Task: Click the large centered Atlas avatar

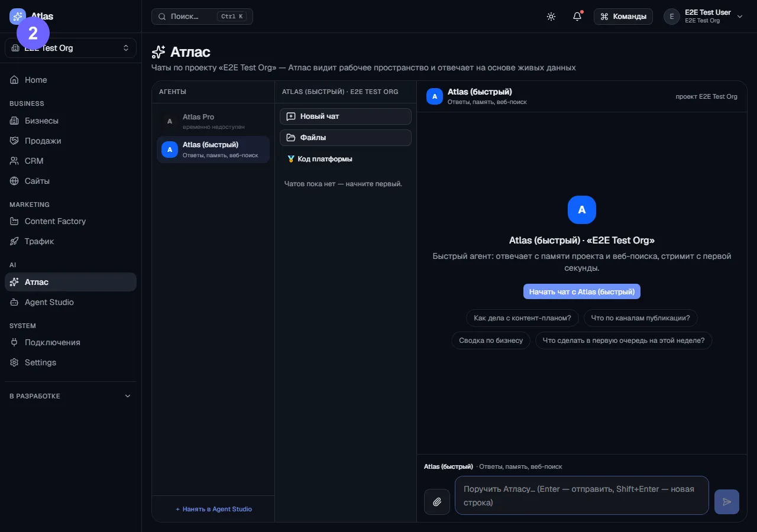Action: pos(582,210)
